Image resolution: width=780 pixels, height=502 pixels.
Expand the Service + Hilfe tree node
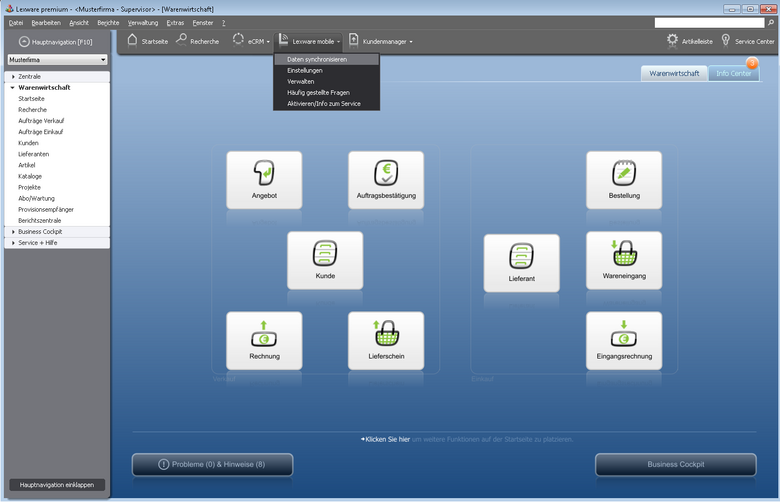point(13,243)
